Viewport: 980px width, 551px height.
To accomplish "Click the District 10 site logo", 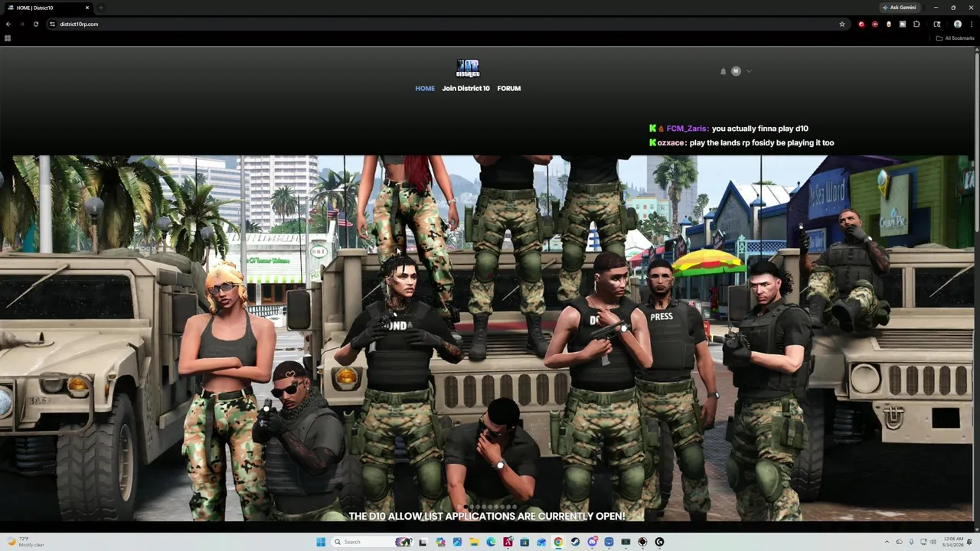I will [468, 68].
